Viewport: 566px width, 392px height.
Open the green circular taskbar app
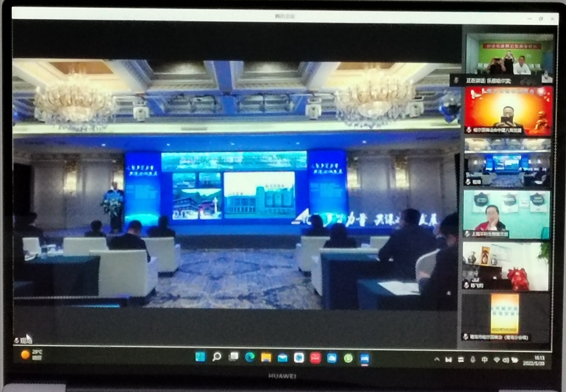tap(348, 359)
